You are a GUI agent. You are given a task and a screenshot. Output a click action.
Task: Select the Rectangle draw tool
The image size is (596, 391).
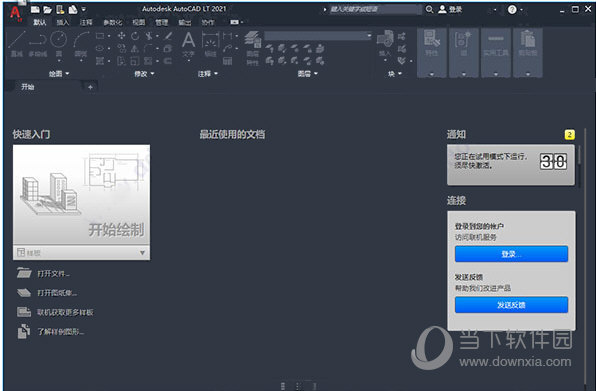click(100, 36)
